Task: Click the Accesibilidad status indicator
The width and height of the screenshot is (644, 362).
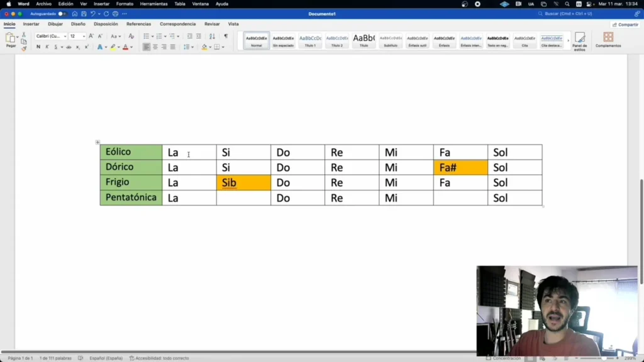Action: coord(159,358)
